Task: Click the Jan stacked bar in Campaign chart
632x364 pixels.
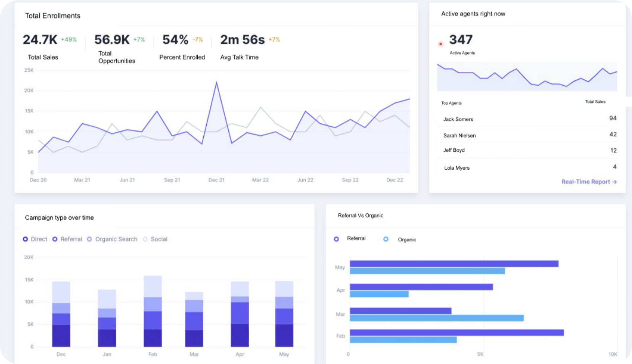Action: click(107, 318)
